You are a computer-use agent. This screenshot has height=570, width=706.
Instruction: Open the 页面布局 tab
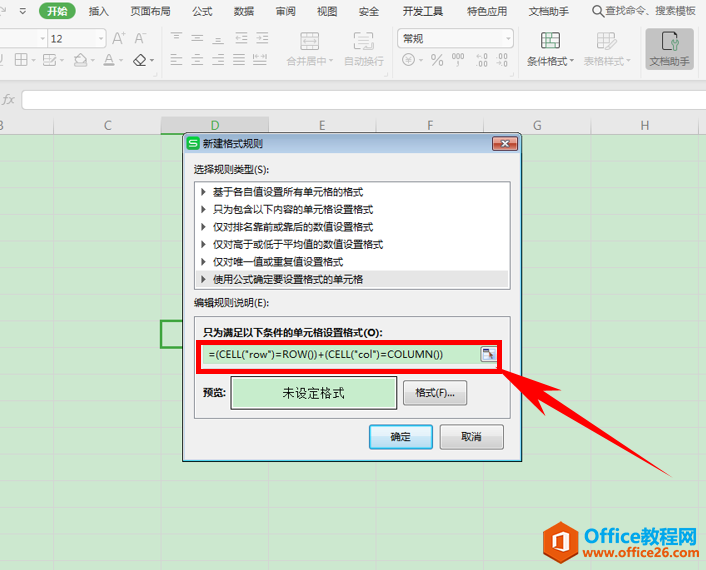pos(150,11)
